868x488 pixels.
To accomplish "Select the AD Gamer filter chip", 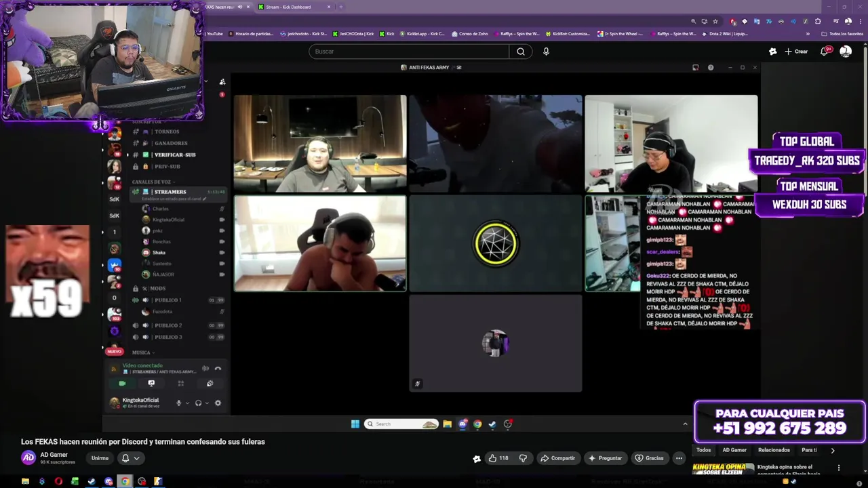I will [734, 450].
